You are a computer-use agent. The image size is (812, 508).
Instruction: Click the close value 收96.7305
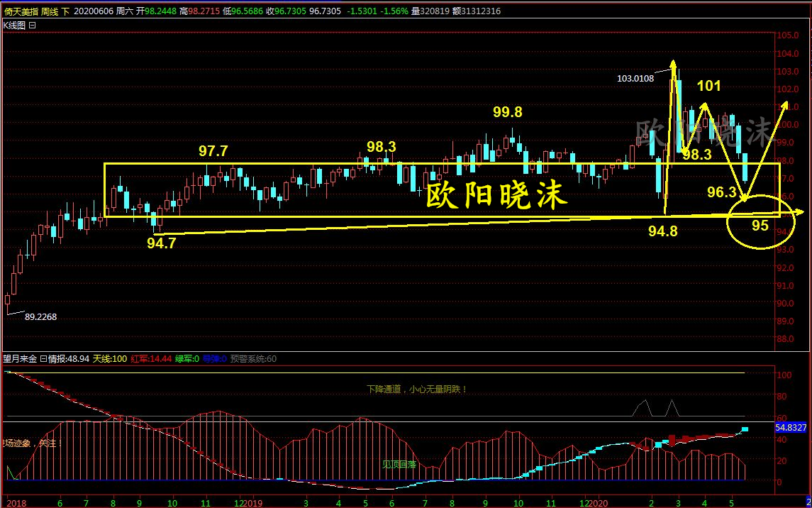[x=286, y=11]
